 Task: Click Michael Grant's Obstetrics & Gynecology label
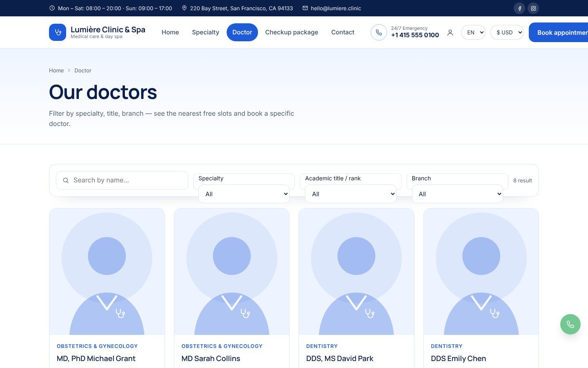(x=97, y=346)
